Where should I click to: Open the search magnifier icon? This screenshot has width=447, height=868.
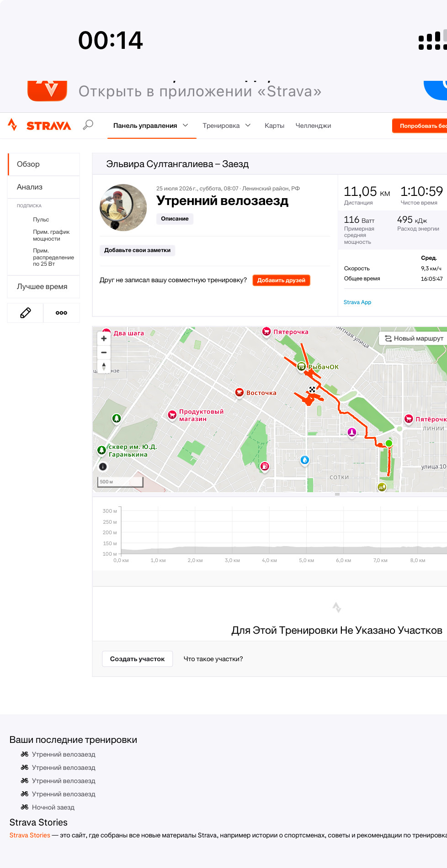tap(88, 125)
